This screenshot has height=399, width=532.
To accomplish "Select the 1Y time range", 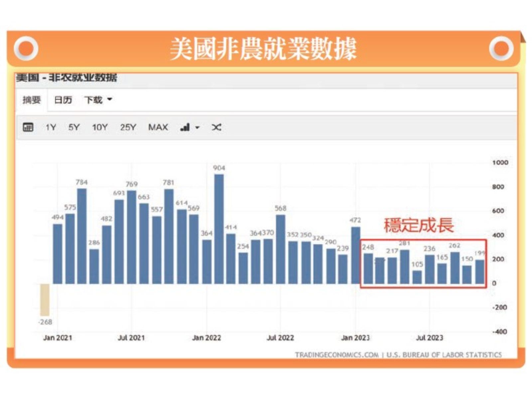I will 51,127.
